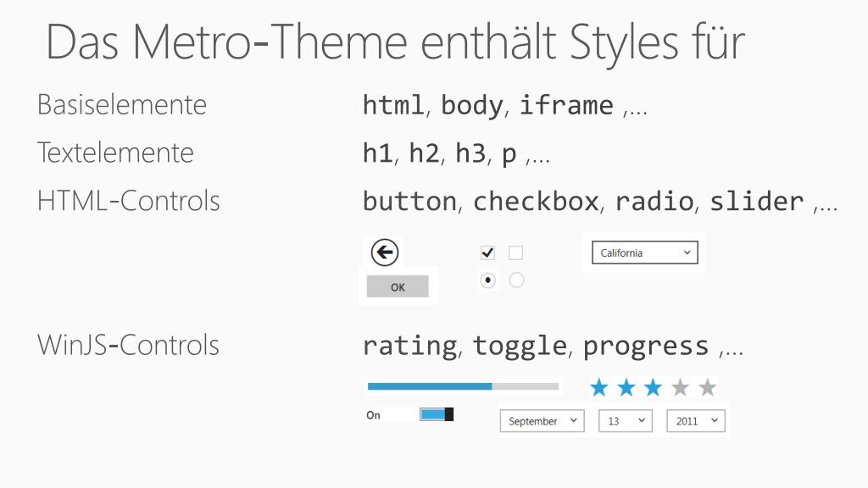Click the gray unfilled part of progress bar
The width and height of the screenshot is (868, 488).
[x=526, y=386]
